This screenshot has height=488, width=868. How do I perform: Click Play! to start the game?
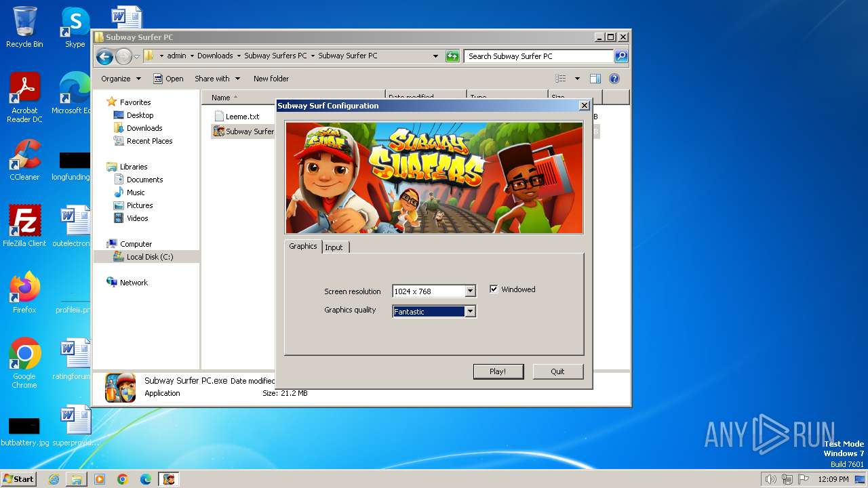coord(498,371)
